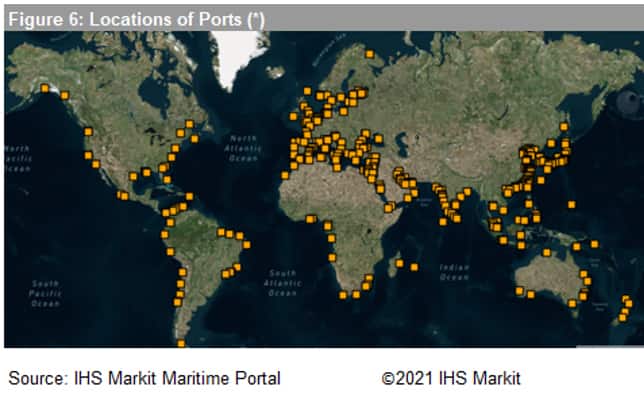644x394 pixels.
Task: Click the Figure 6 Locations of Ports title
Action: (x=136, y=19)
